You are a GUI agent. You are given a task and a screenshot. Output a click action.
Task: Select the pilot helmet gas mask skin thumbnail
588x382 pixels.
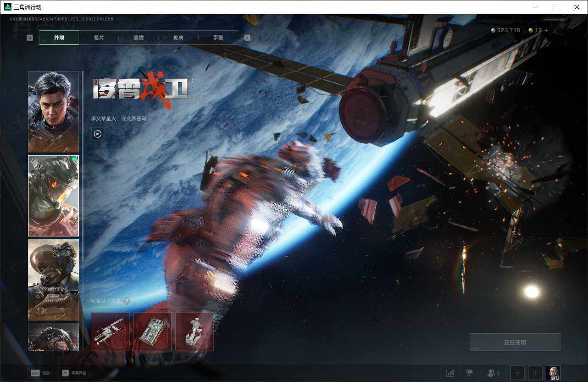53,280
